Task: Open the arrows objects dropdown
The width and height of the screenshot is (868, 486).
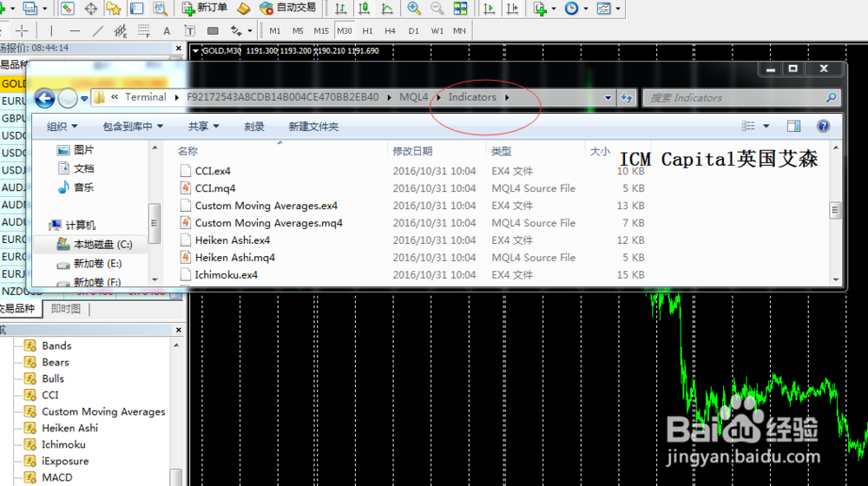Action: 250,31
